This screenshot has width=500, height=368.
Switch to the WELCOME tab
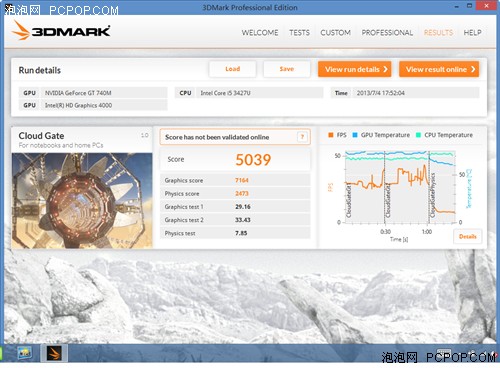click(x=260, y=33)
